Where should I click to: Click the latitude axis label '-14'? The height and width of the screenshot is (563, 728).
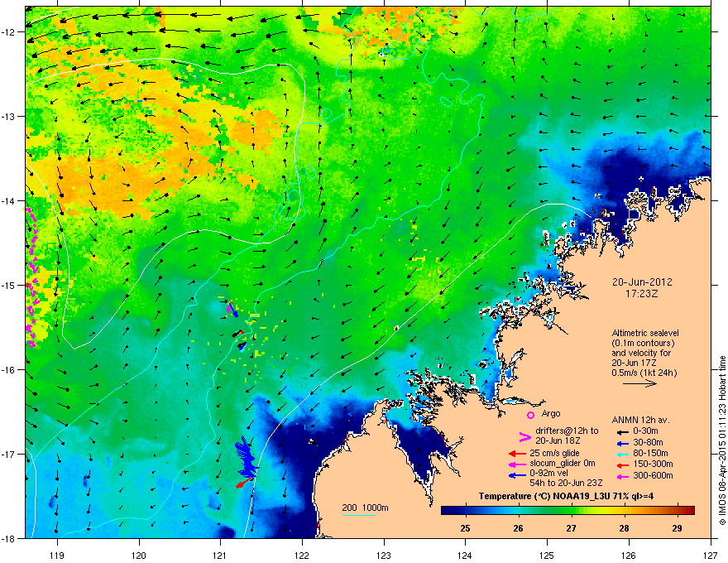pyautogui.click(x=9, y=200)
